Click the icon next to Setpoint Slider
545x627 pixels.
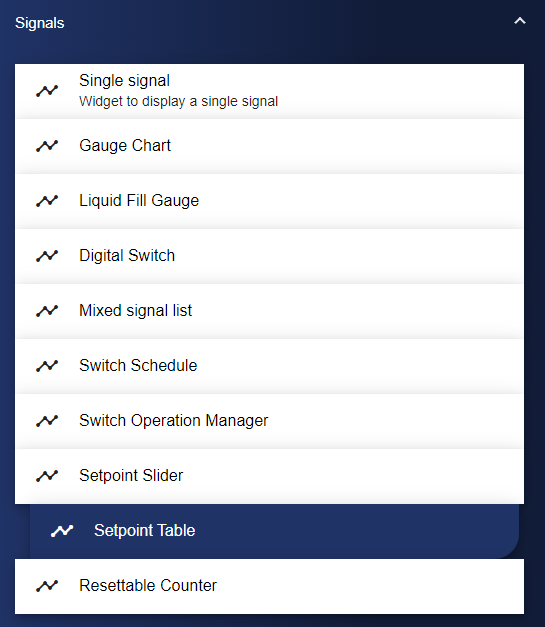(x=47, y=476)
